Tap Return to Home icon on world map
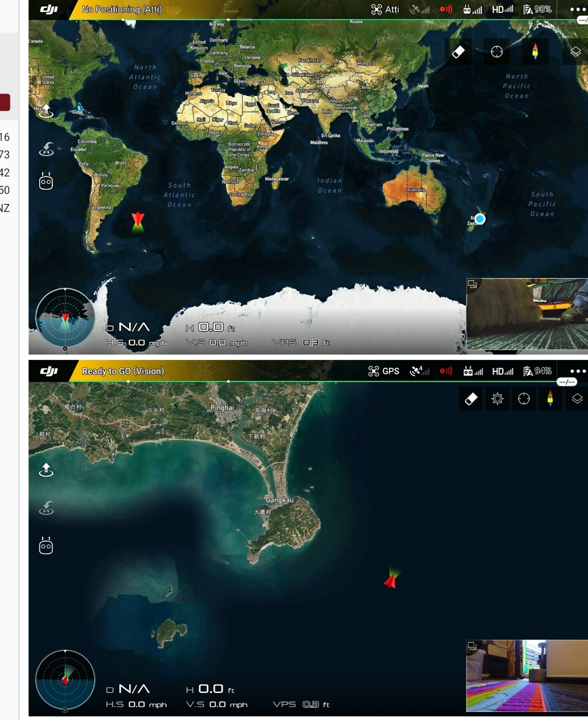This screenshot has width=588, height=720. click(x=46, y=148)
